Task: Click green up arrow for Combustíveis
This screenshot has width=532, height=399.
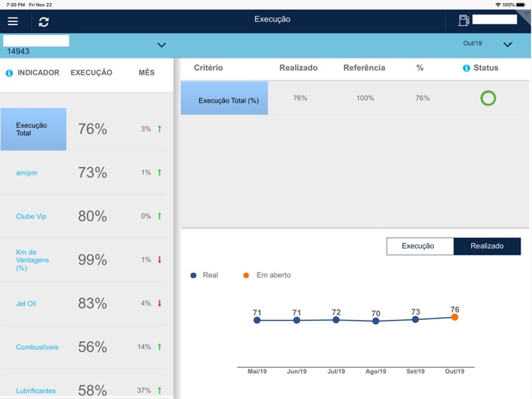Action: click(160, 347)
